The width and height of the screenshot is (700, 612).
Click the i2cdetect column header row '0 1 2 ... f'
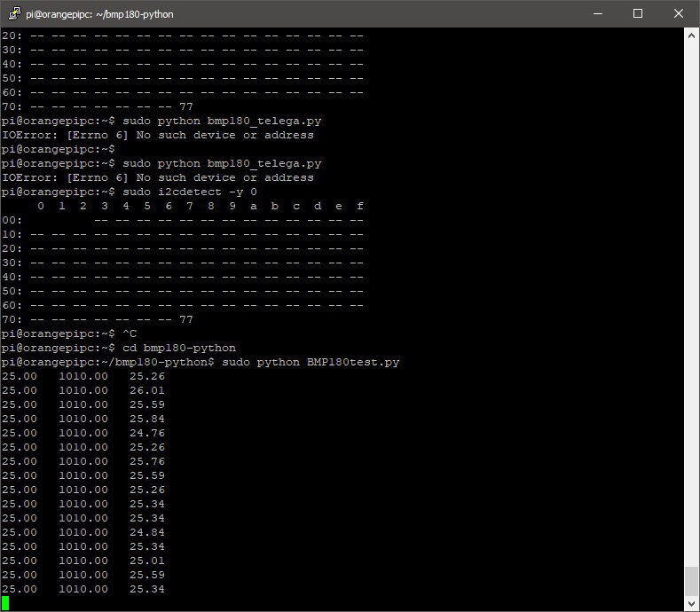tap(200, 206)
